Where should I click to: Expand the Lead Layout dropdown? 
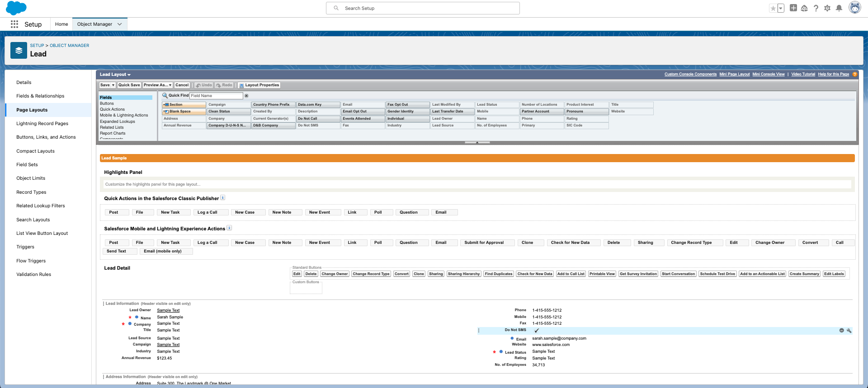129,75
